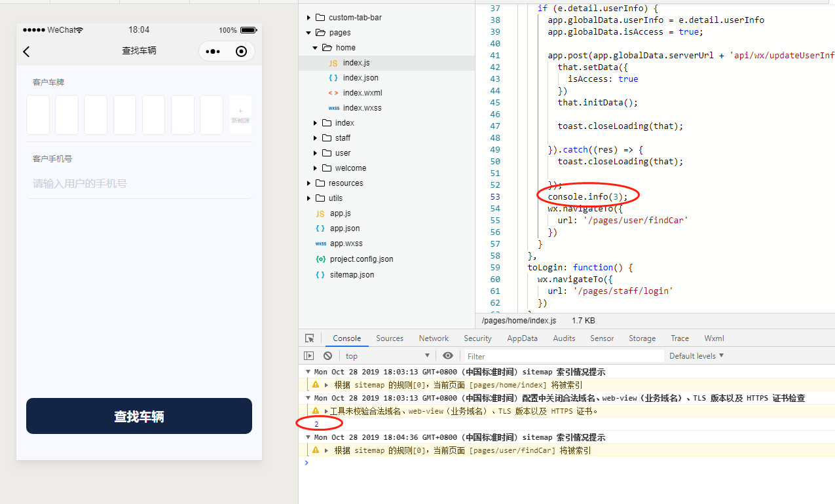Click the eye live expression icon

[448, 355]
